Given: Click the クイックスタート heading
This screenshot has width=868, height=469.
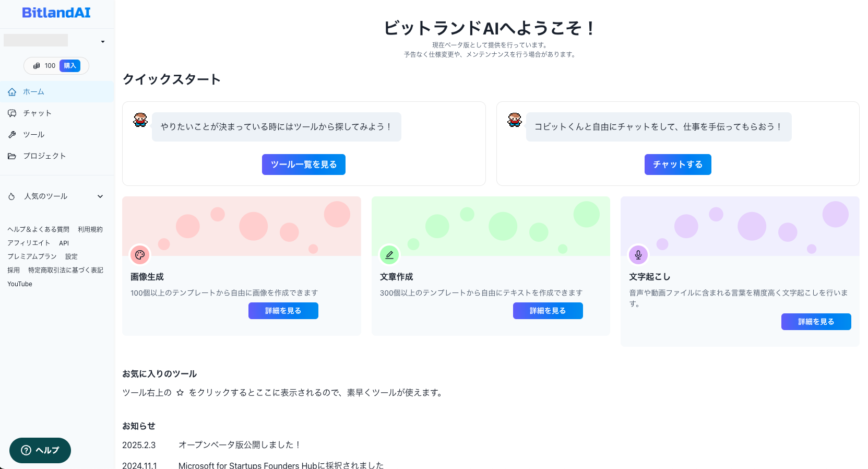Looking at the screenshot, I should tap(172, 79).
